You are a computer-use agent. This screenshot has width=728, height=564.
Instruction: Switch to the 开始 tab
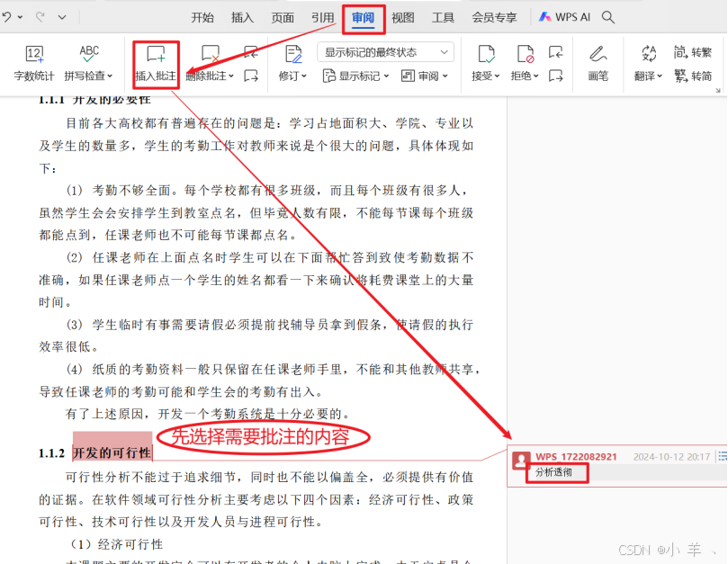pos(202,18)
